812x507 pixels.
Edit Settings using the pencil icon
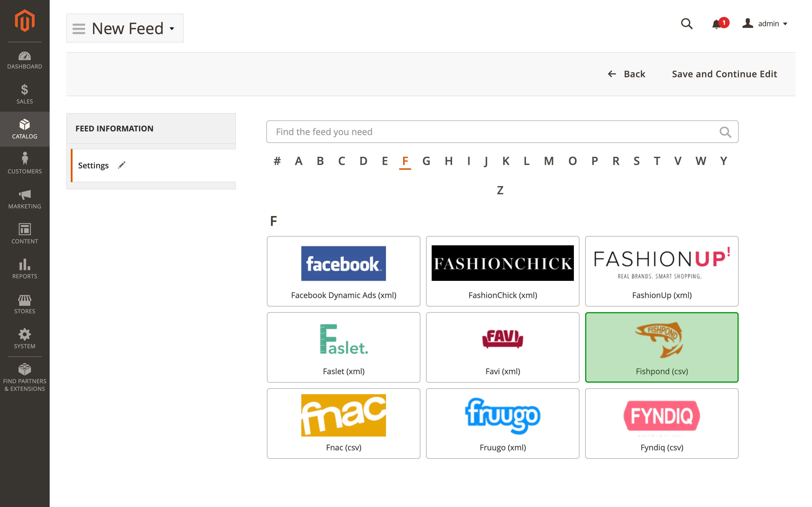122,165
